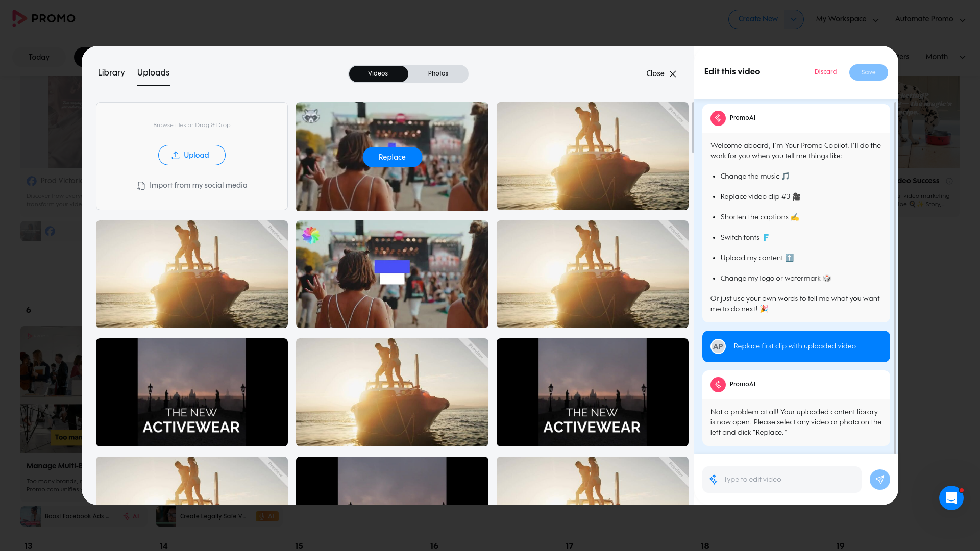This screenshot has height=551, width=980.
Task: Open the Intercom chat bubble icon
Action: 951,498
